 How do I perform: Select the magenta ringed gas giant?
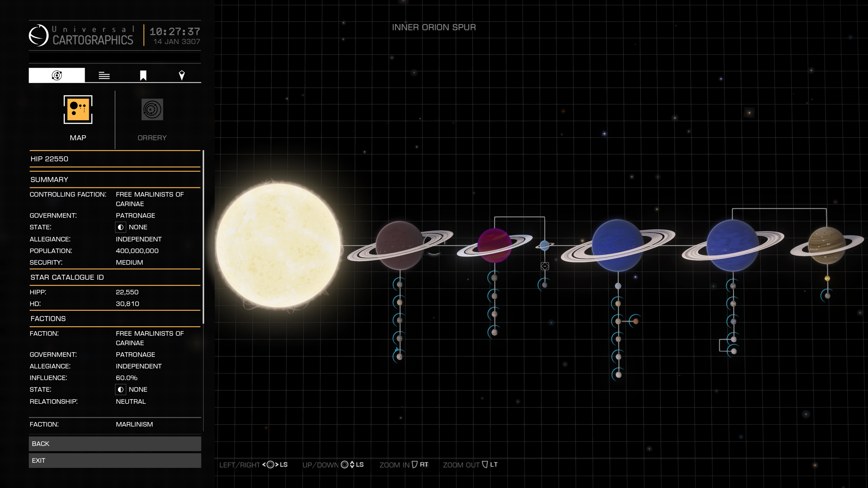point(494,245)
